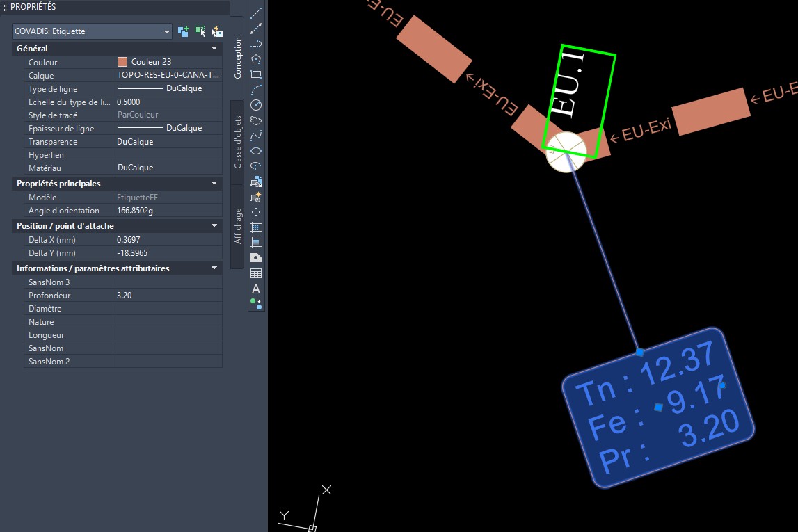
Task: Collapse the Général section
Action: click(214, 49)
